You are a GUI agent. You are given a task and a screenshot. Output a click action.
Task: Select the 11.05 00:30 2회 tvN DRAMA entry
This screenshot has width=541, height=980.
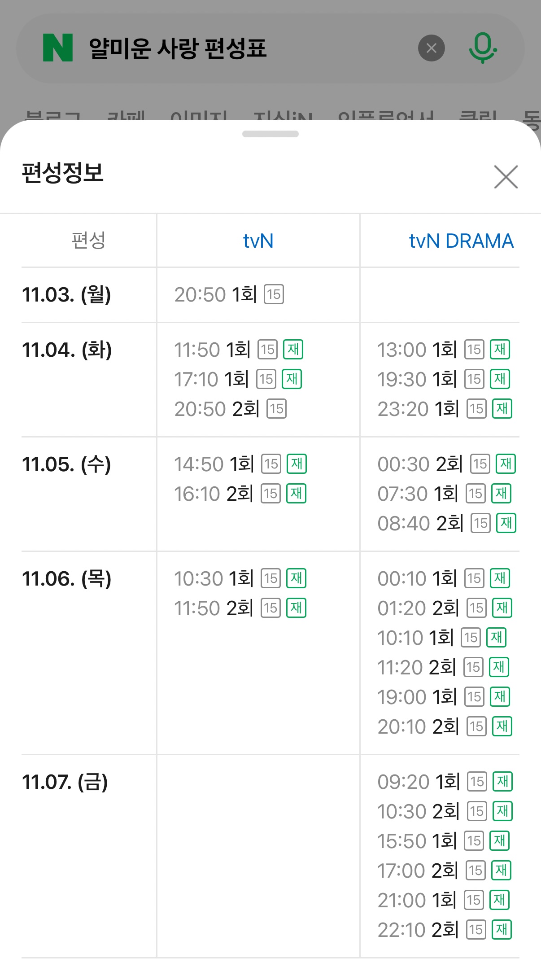pyautogui.click(x=420, y=464)
